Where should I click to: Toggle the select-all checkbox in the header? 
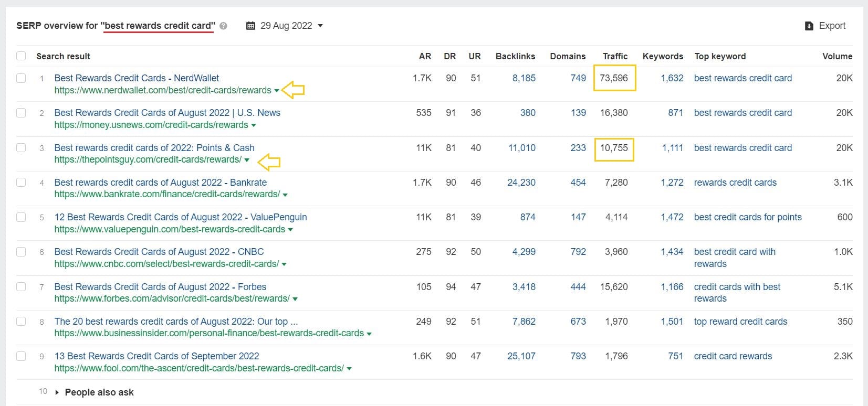click(x=21, y=56)
